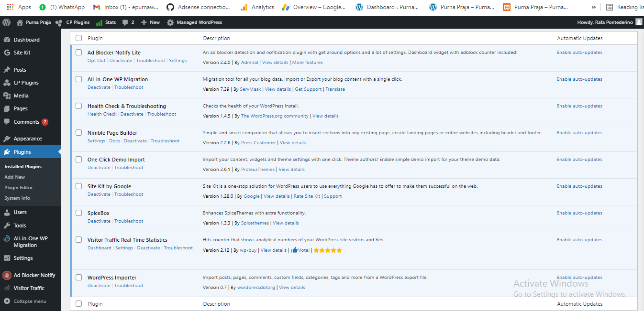Click the plus New icon in admin bar
This screenshot has width=644, height=311.
click(x=144, y=22)
